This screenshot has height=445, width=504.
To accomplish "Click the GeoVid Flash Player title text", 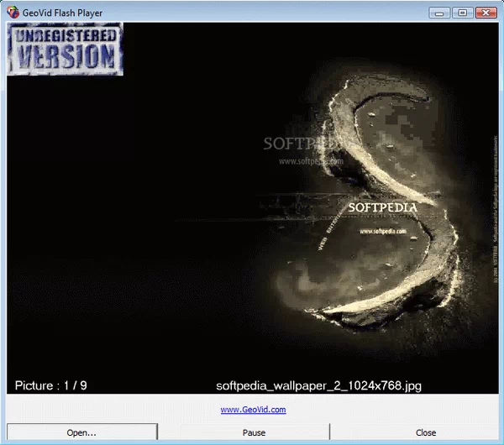I will tap(62, 13).
